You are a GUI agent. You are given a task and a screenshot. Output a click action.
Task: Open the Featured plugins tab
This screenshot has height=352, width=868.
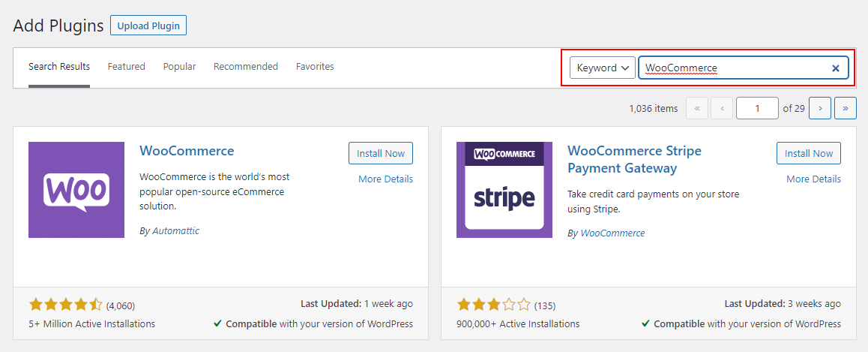(x=126, y=67)
